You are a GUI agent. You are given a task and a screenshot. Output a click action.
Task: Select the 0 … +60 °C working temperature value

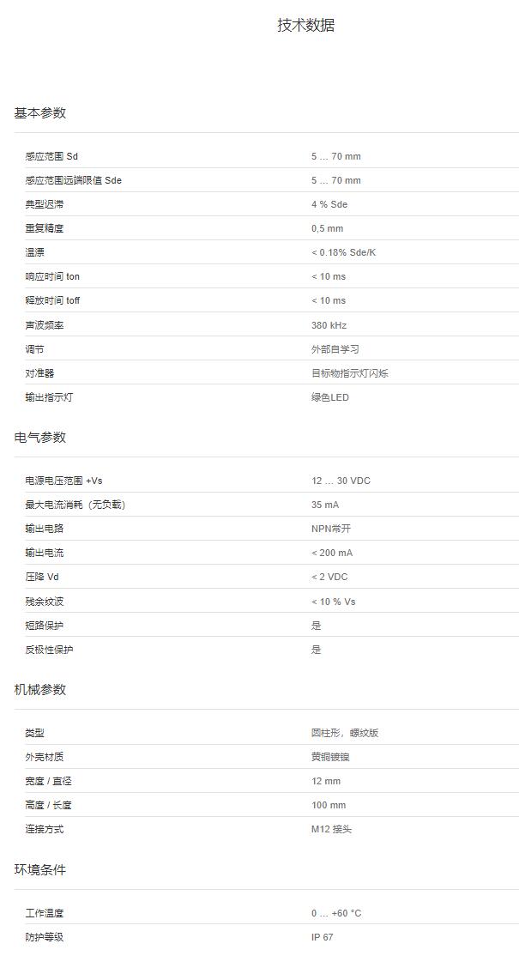[336, 913]
